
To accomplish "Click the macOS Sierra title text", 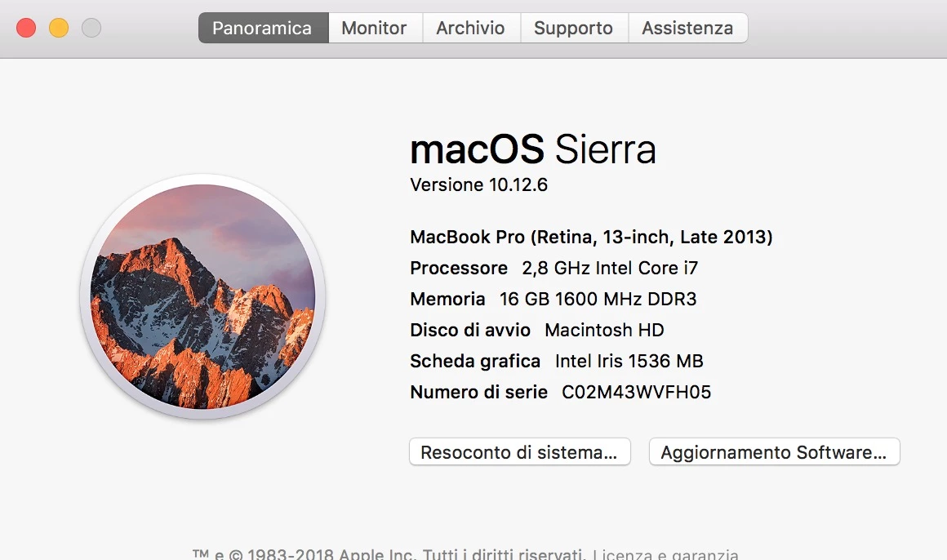I will click(x=532, y=149).
